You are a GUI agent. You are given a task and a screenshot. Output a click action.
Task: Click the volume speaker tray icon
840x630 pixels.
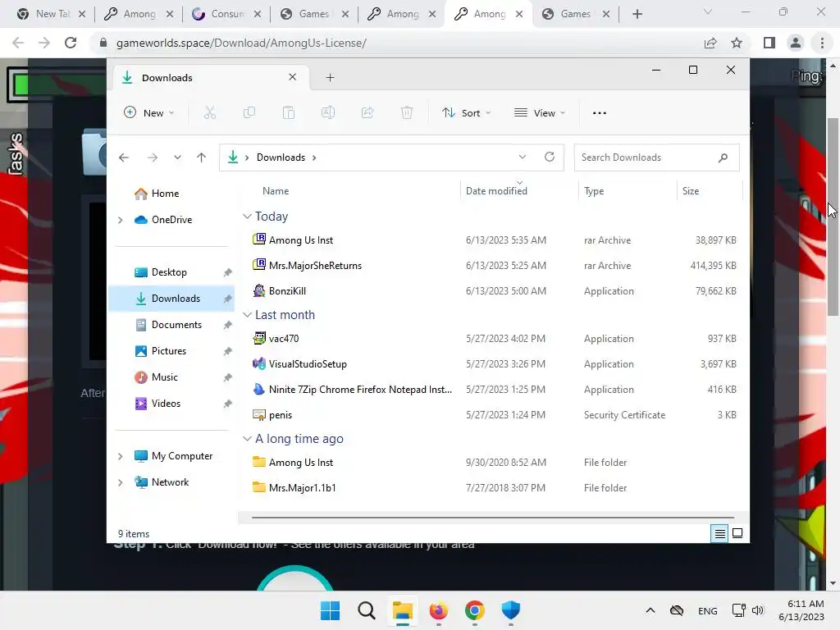(757, 610)
